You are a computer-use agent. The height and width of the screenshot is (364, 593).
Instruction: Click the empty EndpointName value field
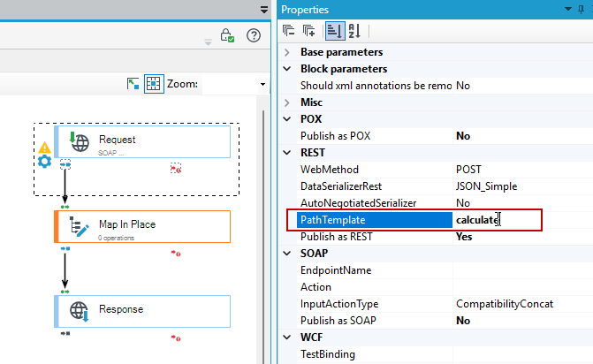click(x=522, y=270)
